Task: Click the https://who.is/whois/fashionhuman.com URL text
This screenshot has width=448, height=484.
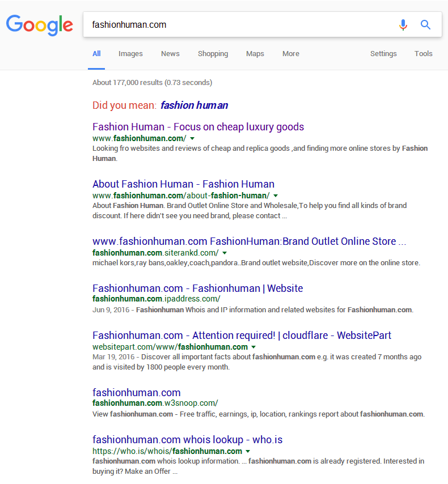Action: pyautogui.click(x=167, y=451)
